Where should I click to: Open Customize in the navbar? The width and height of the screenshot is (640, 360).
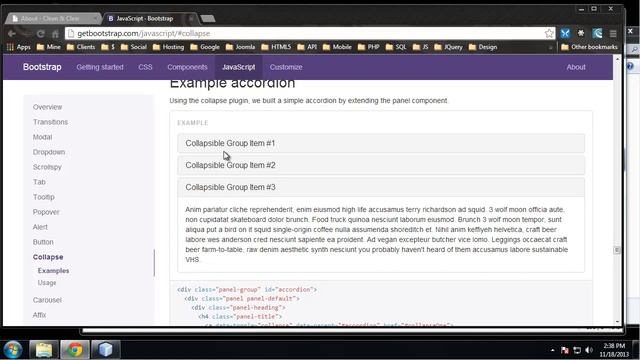(x=286, y=67)
